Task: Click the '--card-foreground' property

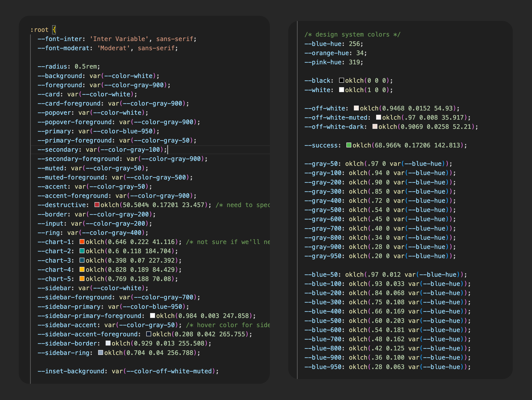Action: [69, 104]
